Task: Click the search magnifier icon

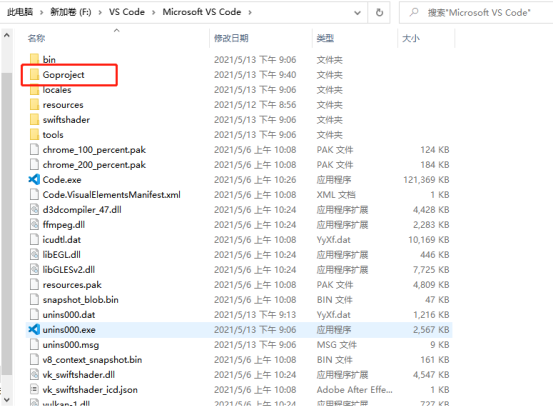Action: pyautogui.click(x=414, y=13)
